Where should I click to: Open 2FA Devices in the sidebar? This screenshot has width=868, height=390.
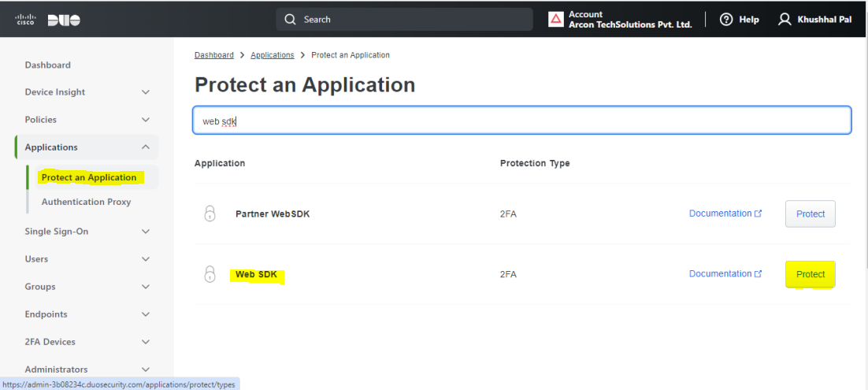pyautogui.click(x=50, y=342)
